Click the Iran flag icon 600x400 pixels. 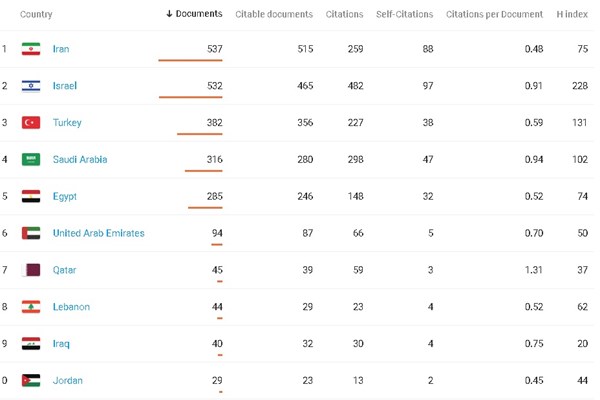pyautogui.click(x=31, y=49)
